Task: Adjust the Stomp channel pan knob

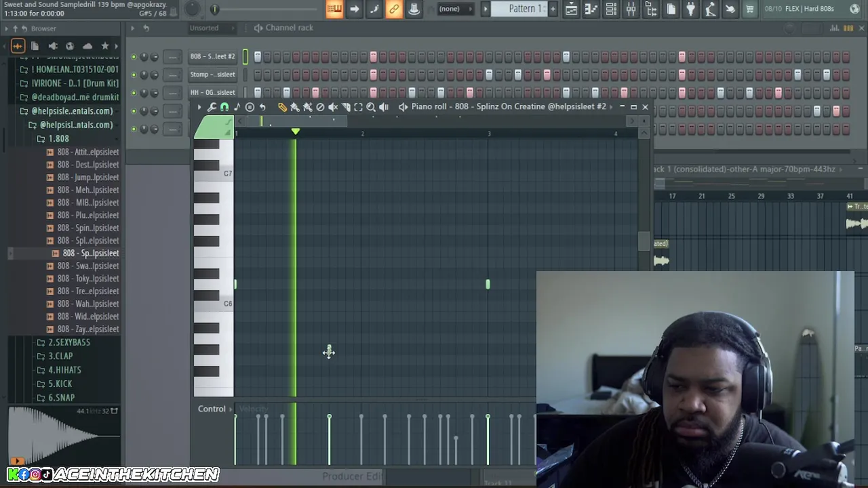Action: (x=144, y=75)
